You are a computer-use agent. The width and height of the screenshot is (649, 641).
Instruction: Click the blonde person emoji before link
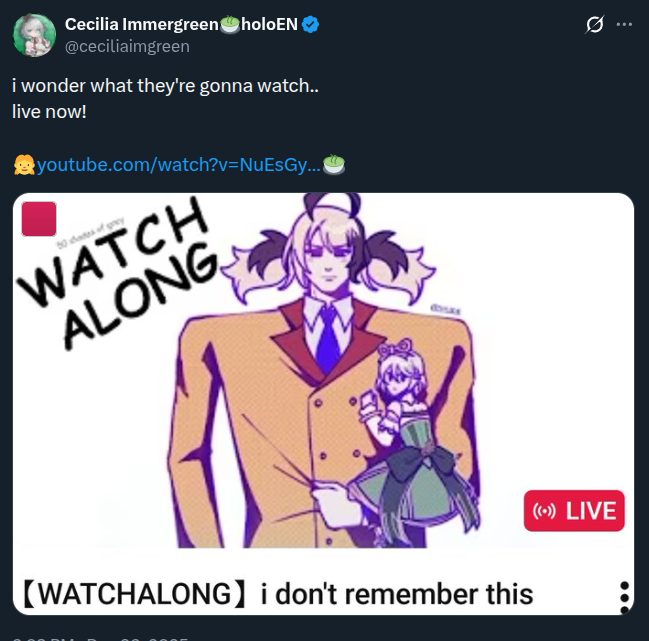tap(24, 165)
